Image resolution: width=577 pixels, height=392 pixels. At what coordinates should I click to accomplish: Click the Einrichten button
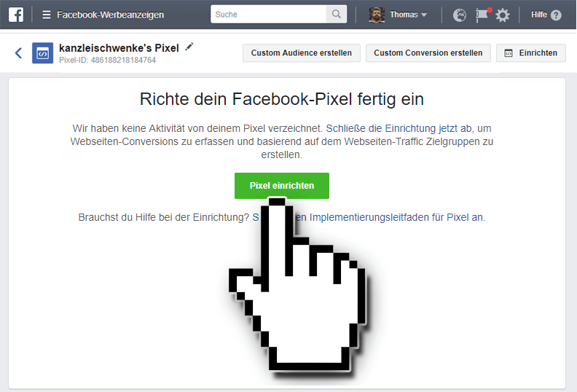click(x=530, y=53)
